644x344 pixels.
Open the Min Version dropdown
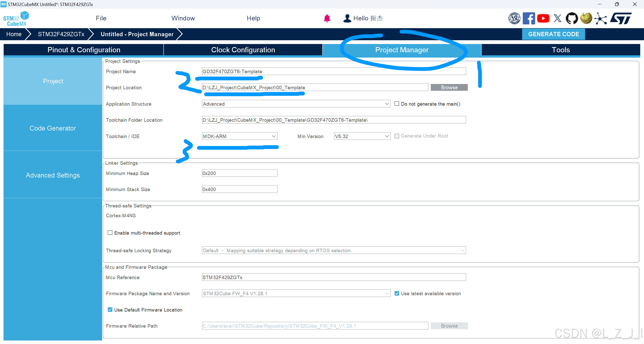(x=362, y=136)
